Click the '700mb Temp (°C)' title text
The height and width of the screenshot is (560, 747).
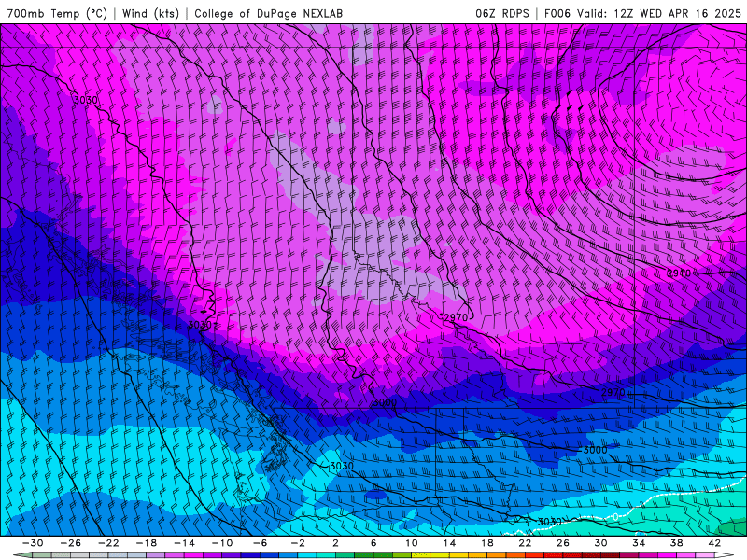(x=57, y=13)
